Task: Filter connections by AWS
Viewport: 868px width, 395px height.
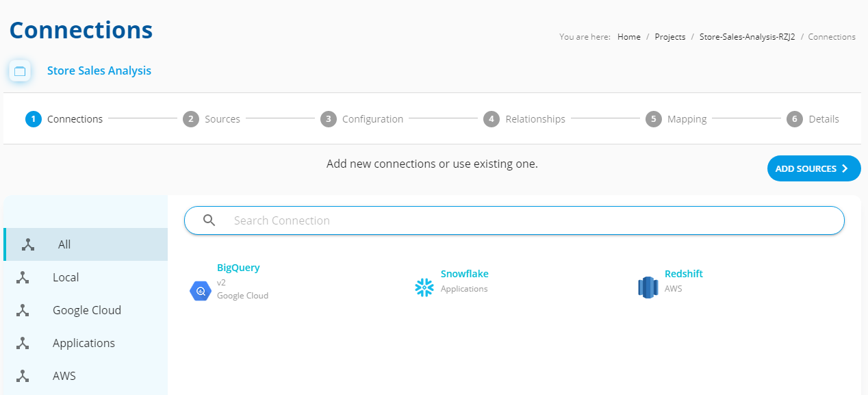Action: (x=86, y=376)
